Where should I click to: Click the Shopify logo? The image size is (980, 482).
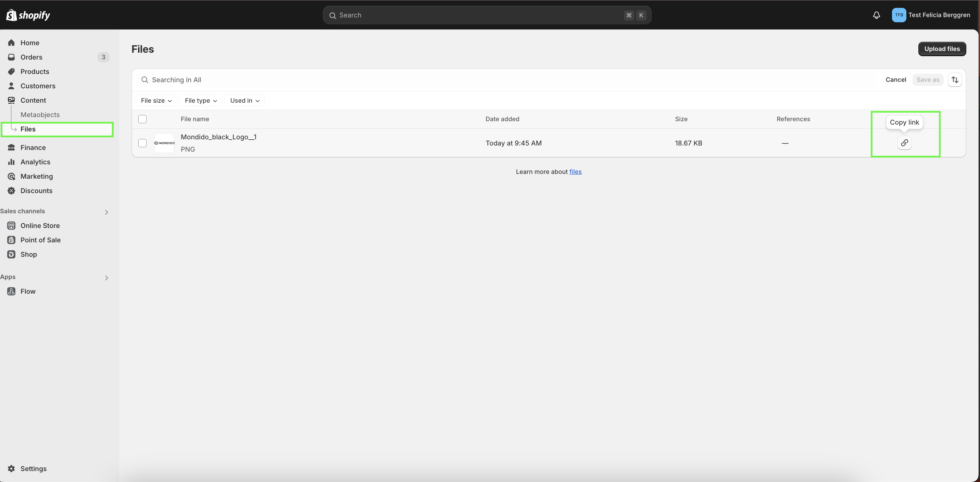28,15
